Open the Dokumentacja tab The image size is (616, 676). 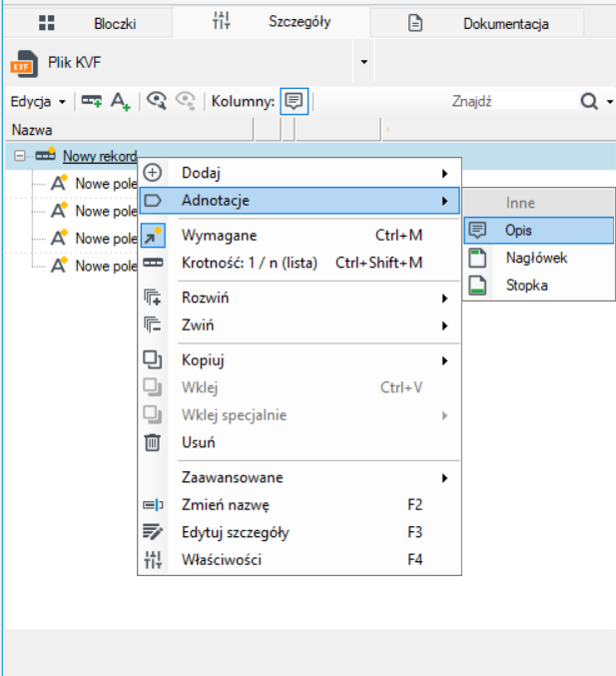click(x=477, y=23)
